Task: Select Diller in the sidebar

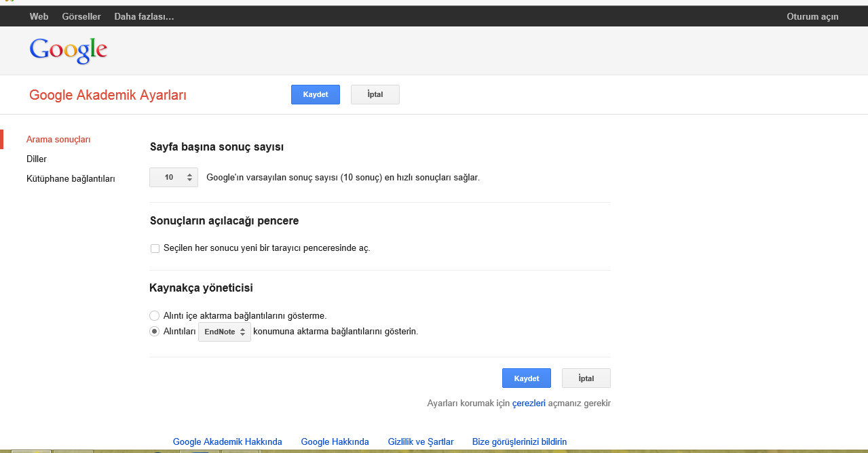Action: point(37,159)
